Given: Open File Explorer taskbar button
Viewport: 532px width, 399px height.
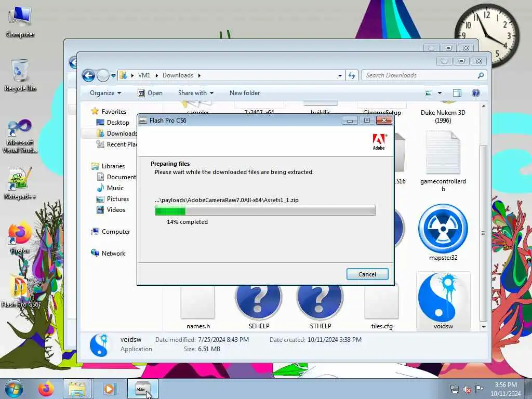Looking at the screenshot, I should click(77, 389).
